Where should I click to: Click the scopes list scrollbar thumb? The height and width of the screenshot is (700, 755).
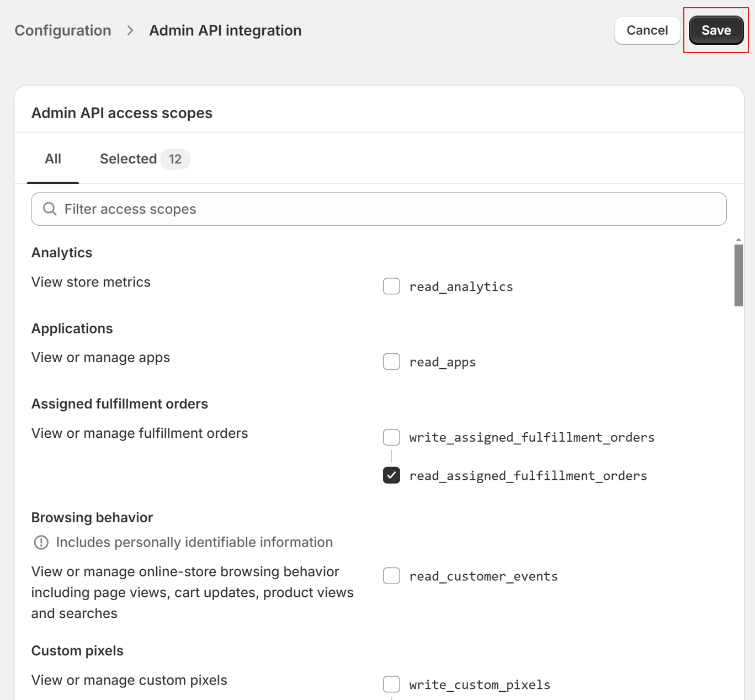pos(738,275)
